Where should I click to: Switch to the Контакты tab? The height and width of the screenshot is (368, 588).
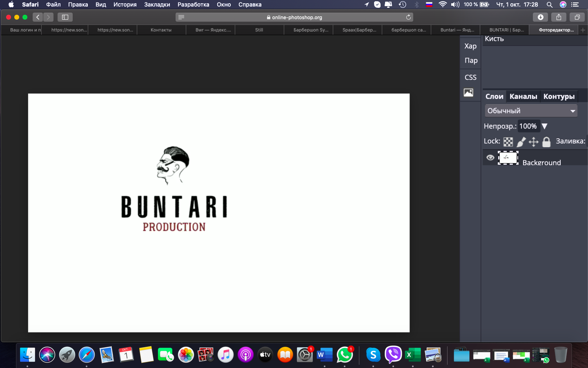click(161, 30)
